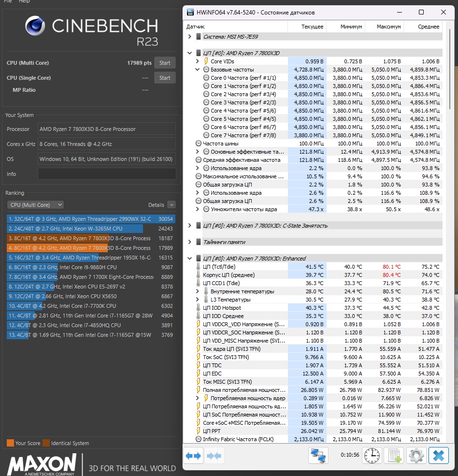Open the Cinebench Help menu

(x=24, y=1)
